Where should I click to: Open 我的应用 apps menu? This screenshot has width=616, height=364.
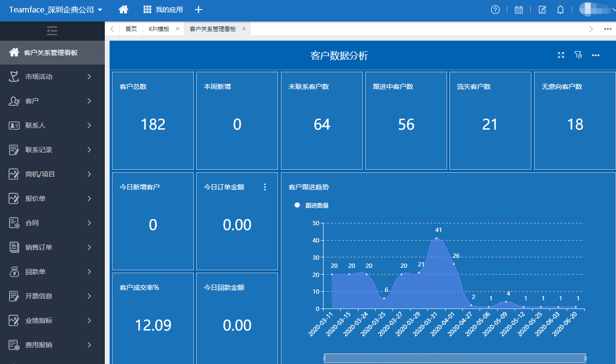pyautogui.click(x=163, y=10)
